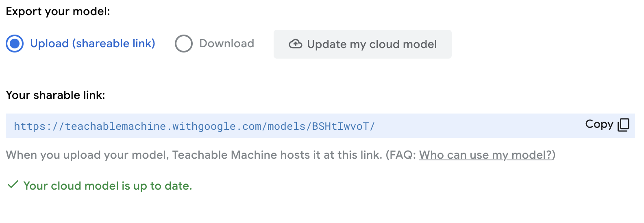Click "Your cloud model is up to date" message
This screenshot has width=644, height=223.
108,186
